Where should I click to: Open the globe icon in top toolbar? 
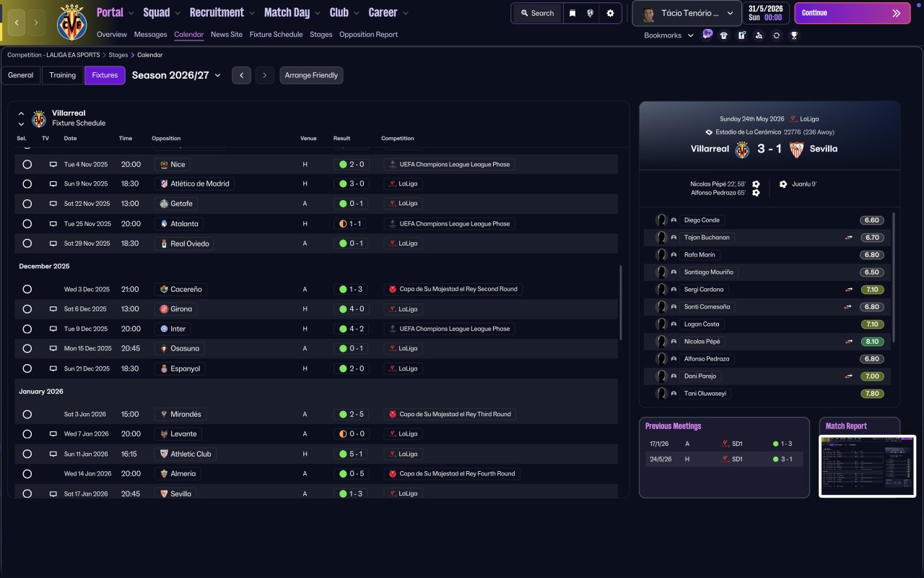(x=590, y=13)
